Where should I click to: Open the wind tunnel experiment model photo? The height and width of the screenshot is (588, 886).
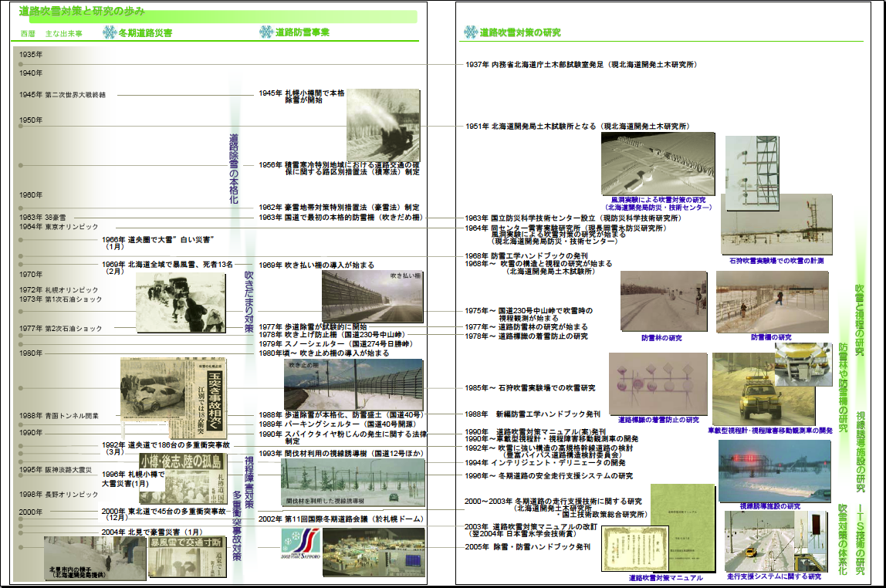pos(658,164)
